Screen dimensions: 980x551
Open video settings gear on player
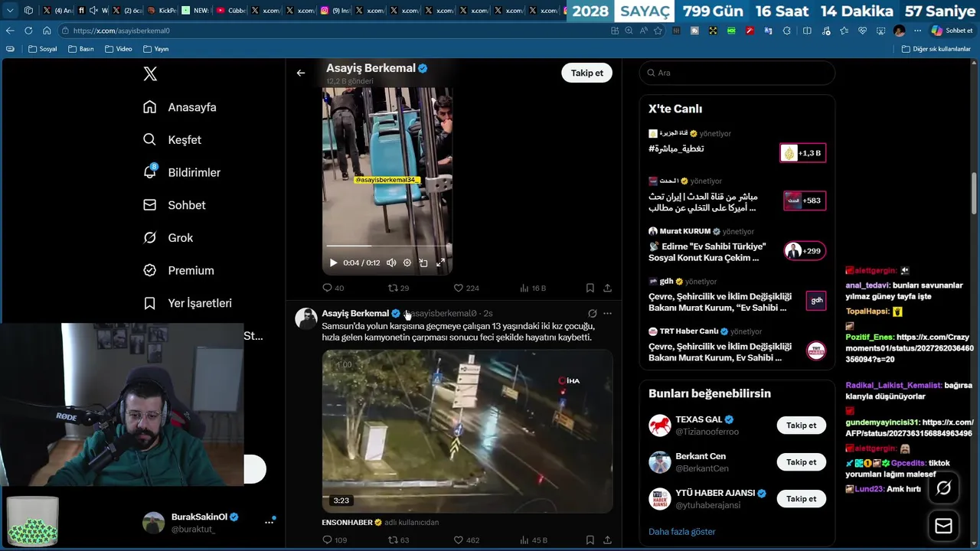point(407,262)
